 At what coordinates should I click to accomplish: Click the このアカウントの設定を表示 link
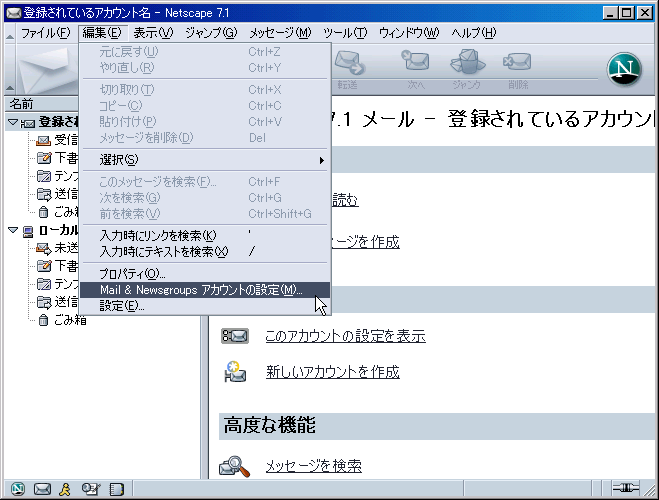(345, 336)
